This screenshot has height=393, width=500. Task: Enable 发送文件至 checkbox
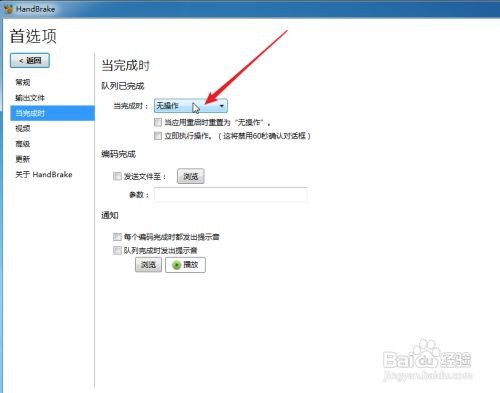point(117,176)
